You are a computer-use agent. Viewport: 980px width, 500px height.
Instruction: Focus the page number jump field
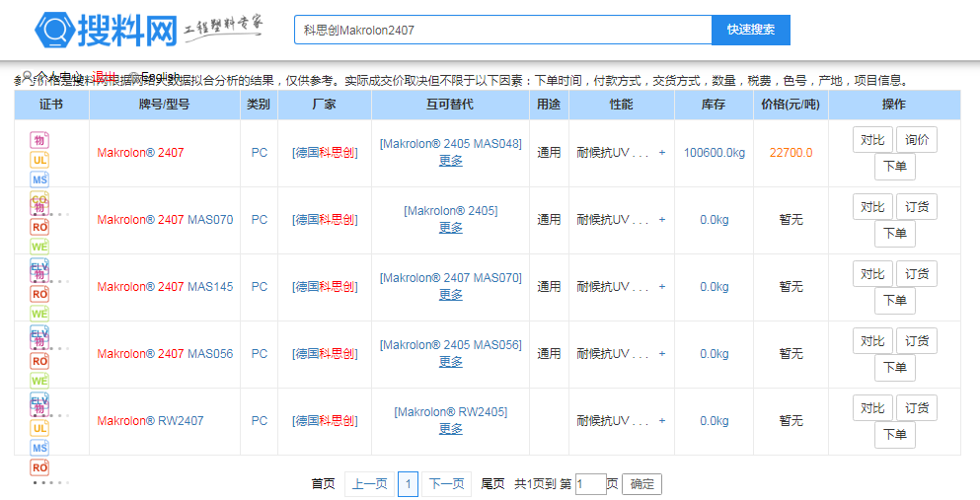[x=590, y=484]
